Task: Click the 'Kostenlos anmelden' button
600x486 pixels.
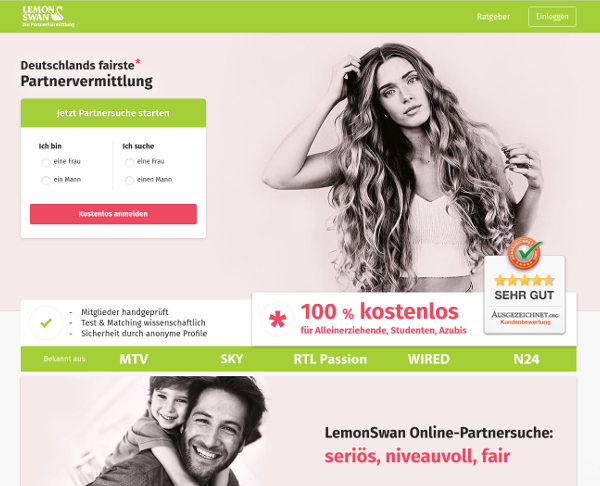Action: (x=113, y=214)
